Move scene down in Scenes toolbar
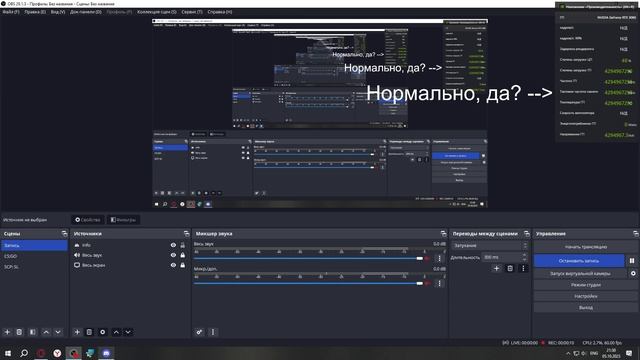This screenshot has width=640, height=360. click(x=58, y=332)
